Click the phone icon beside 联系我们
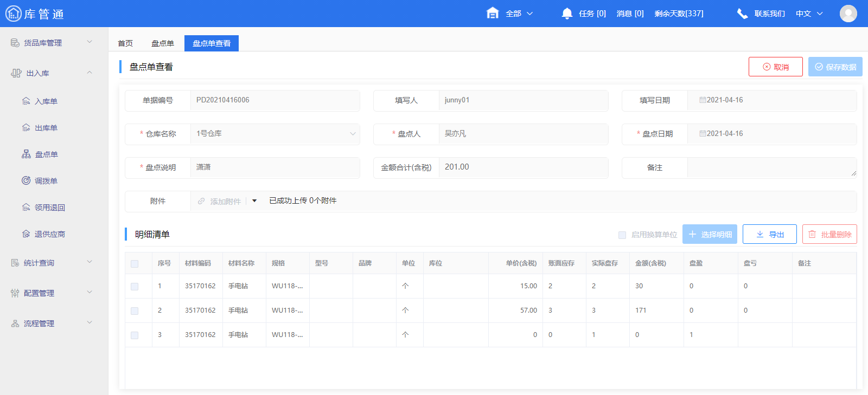The image size is (868, 395). pyautogui.click(x=742, y=14)
